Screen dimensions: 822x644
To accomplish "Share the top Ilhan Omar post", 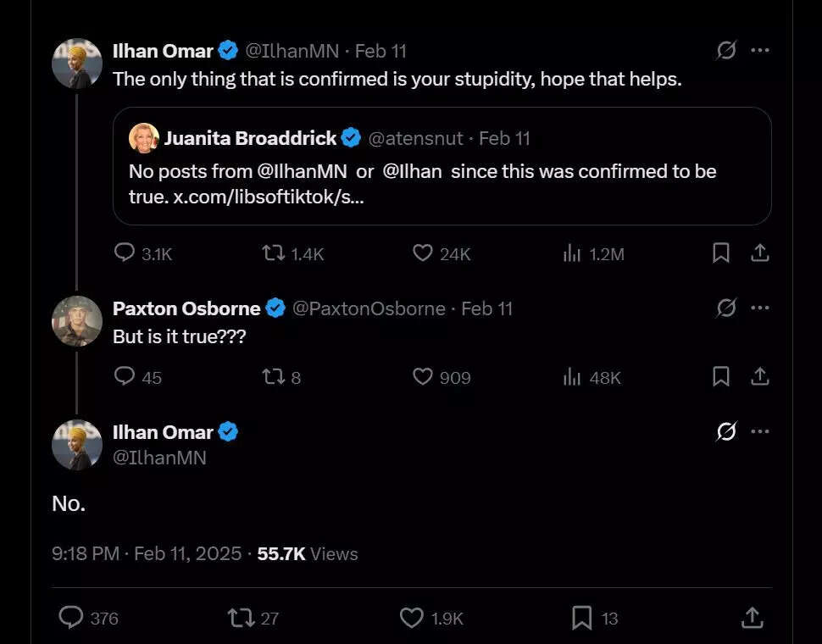I will (760, 253).
